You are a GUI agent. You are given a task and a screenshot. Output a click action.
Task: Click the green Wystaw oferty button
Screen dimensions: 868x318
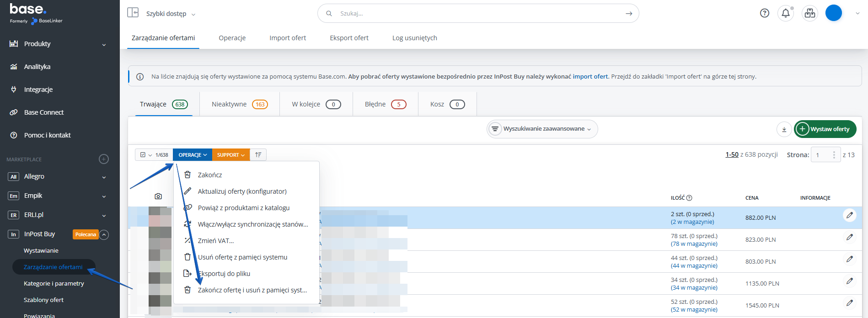coord(825,129)
